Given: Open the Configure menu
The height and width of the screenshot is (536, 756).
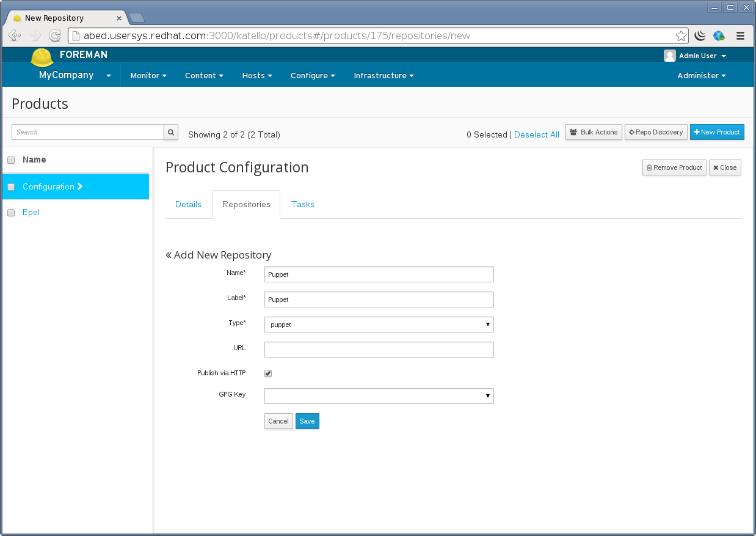Looking at the screenshot, I should point(313,76).
